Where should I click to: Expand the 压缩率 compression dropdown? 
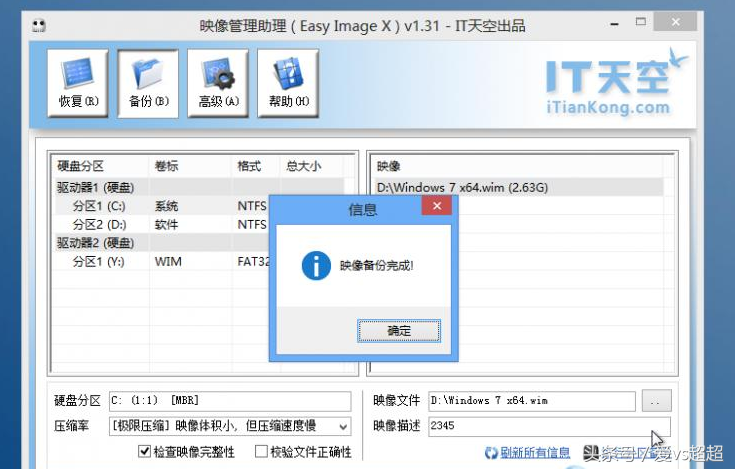[x=344, y=426]
